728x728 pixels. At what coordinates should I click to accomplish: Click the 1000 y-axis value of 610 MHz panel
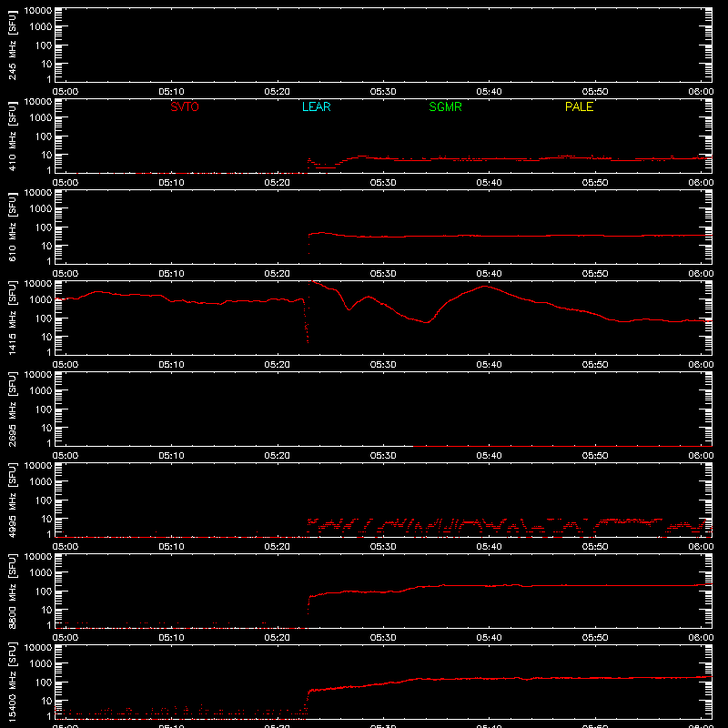click(x=42, y=208)
